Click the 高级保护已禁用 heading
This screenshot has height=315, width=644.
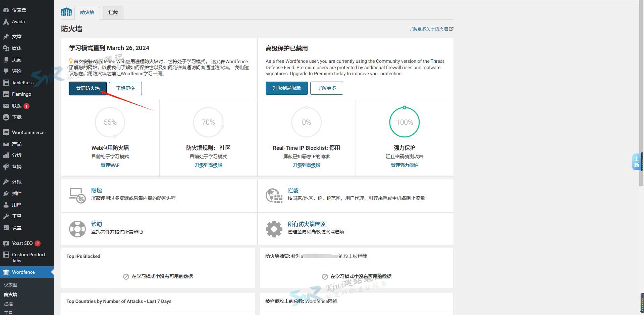(287, 48)
